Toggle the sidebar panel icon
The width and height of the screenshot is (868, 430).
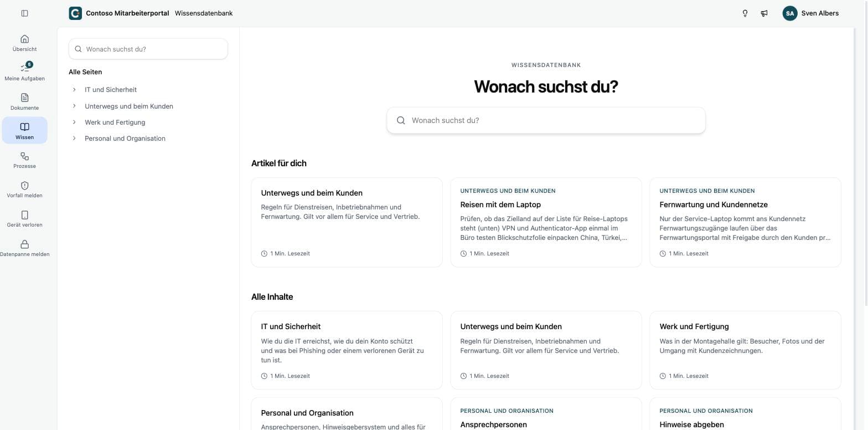coord(24,13)
